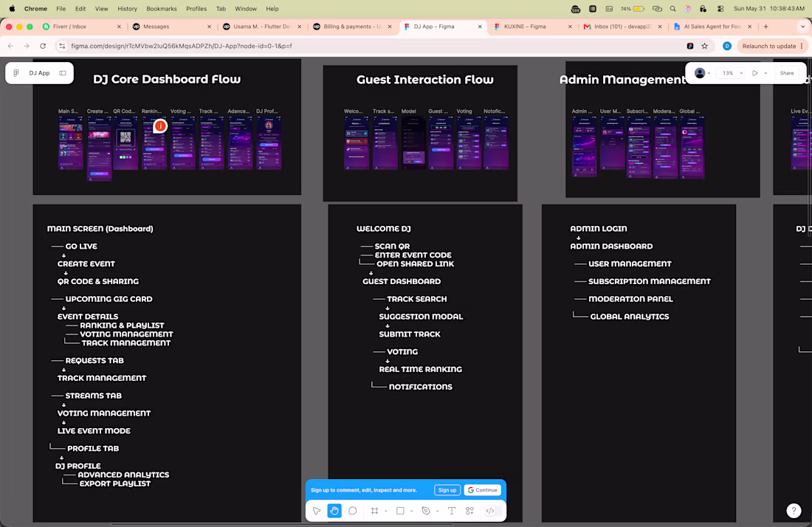The height and width of the screenshot is (527, 812).
Task: Open the 13% zoom level dropdown
Action: tap(732, 73)
